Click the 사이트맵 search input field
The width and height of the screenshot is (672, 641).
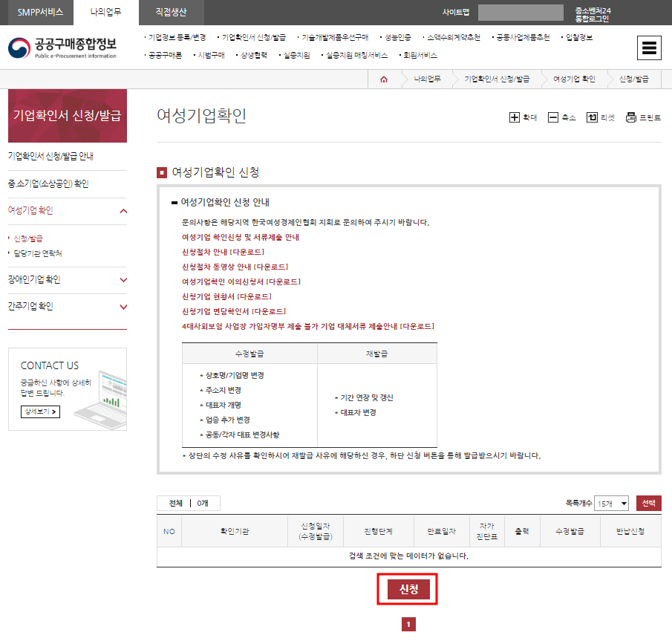(520, 11)
